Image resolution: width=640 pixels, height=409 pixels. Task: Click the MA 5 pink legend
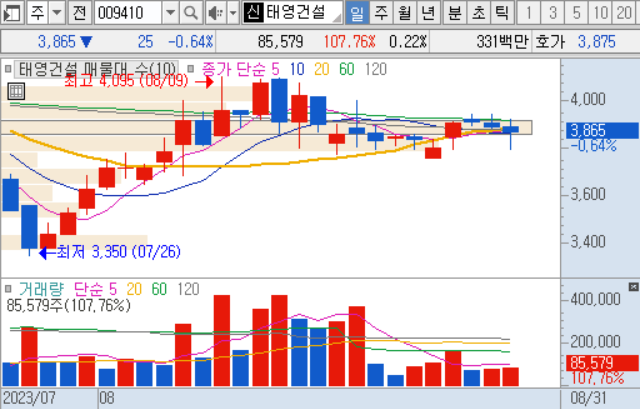pyautogui.click(x=276, y=69)
